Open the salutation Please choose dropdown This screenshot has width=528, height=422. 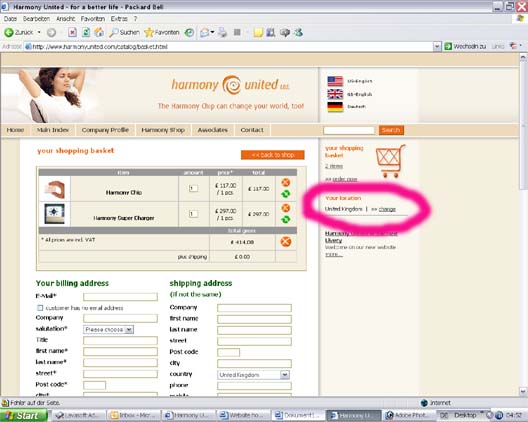coord(108,329)
